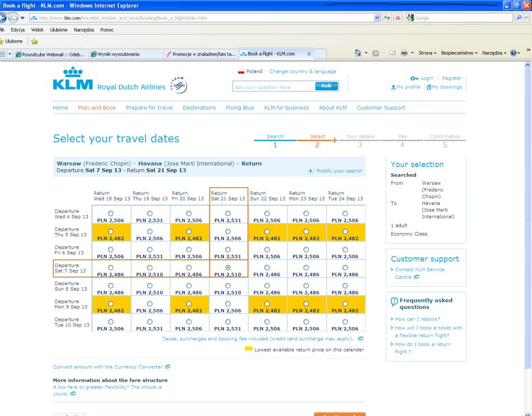Click the blue Ask button
Screen dimensions: 532x416
tap(326, 86)
